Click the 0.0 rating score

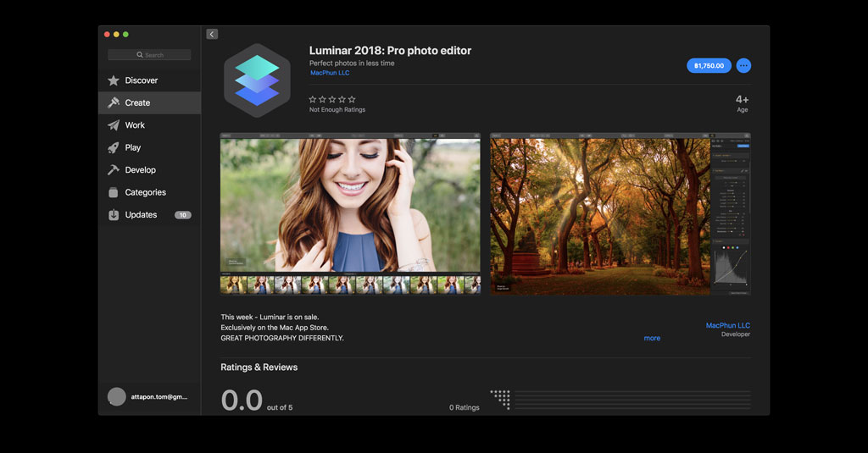[x=242, y=400]
